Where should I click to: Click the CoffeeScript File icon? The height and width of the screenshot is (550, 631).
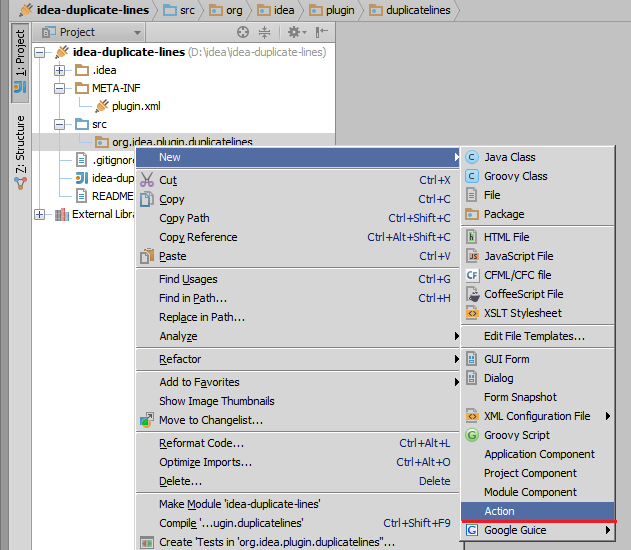[473, 294]
